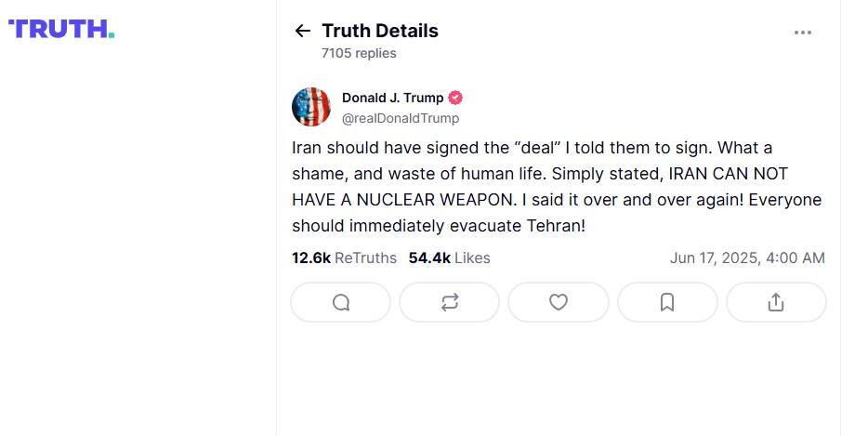Toggle the bookmark button
This screenshot has height=436, width=868.
click(x=667, y=302)
